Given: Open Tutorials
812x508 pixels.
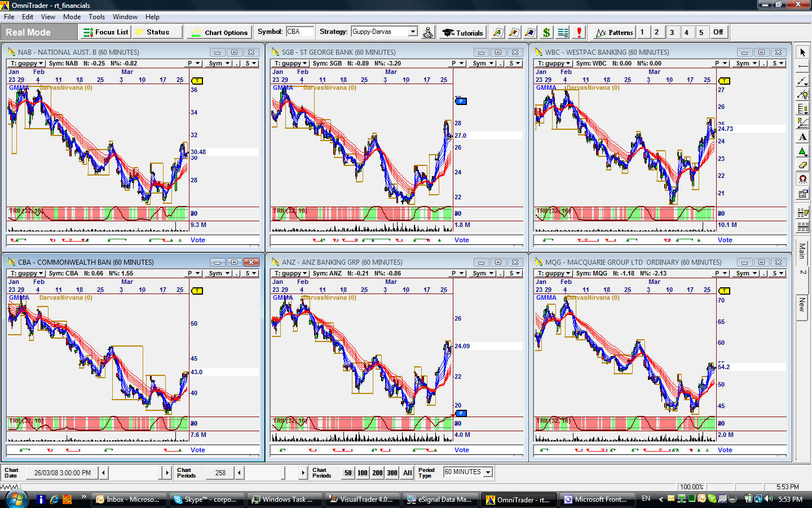Looking at the screenshot, I should pos(463,32).
